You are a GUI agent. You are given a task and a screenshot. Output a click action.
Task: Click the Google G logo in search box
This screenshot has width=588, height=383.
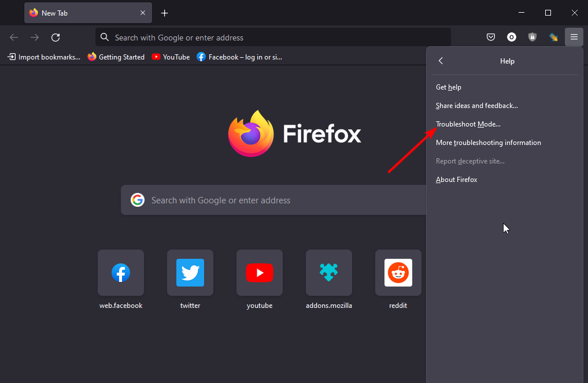click(138, 200)
